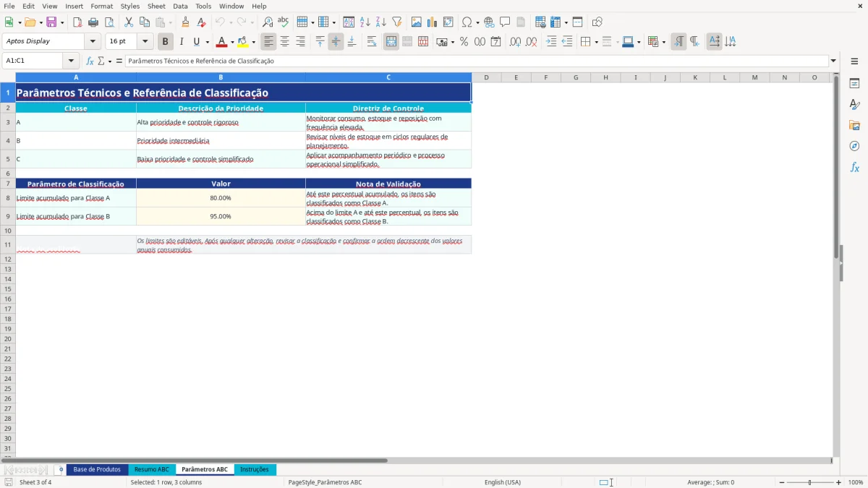
Task: Open sidebar Navigator compass icon
Action: (854, 147)
